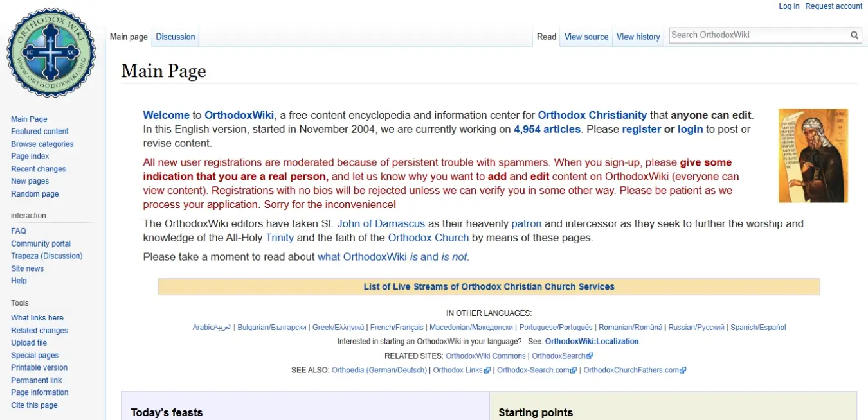Open Community portal link
Viewport: 868px width, 420px height.
point(41,244)
